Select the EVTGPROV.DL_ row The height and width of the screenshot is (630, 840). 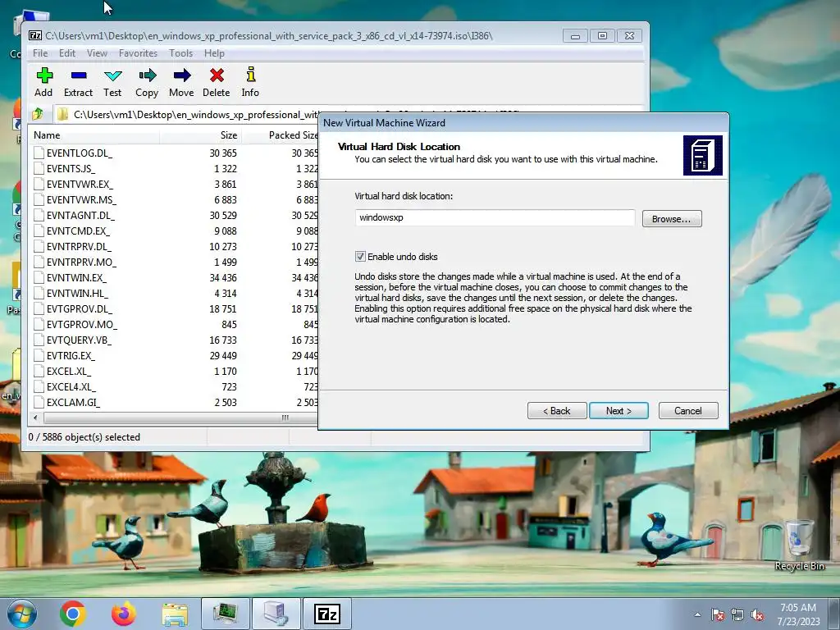174,308
